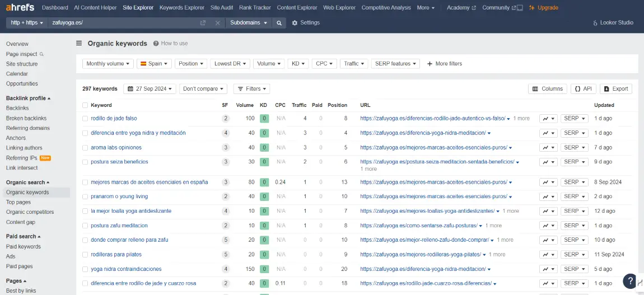Click the API button
The image size is (644, 295).
coord(583,88)
